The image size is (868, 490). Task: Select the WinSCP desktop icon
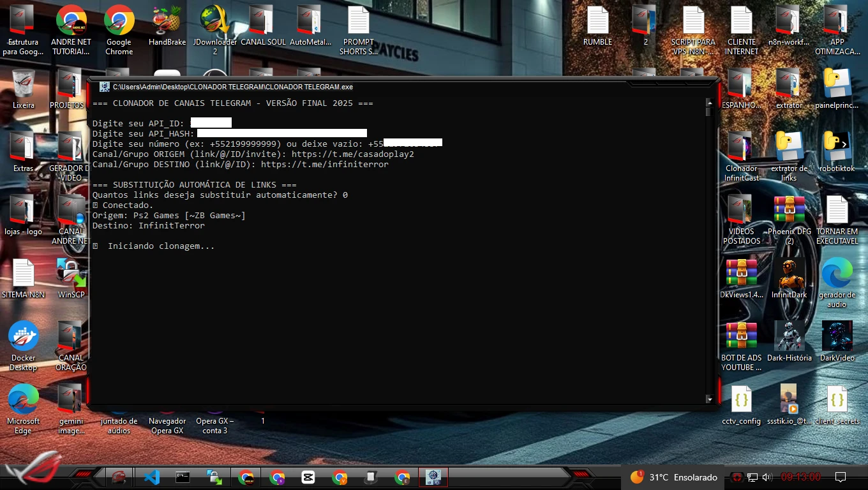coord(71,278)
